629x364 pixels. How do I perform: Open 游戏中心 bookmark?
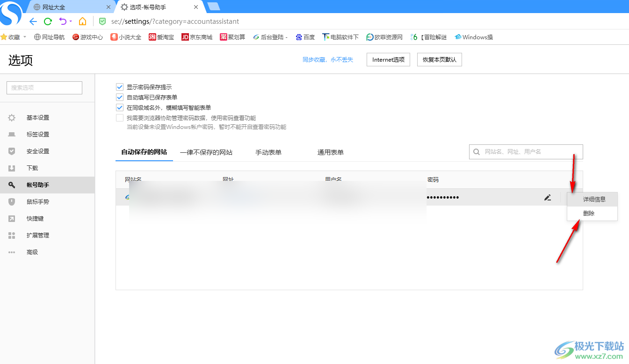[88, 37]
